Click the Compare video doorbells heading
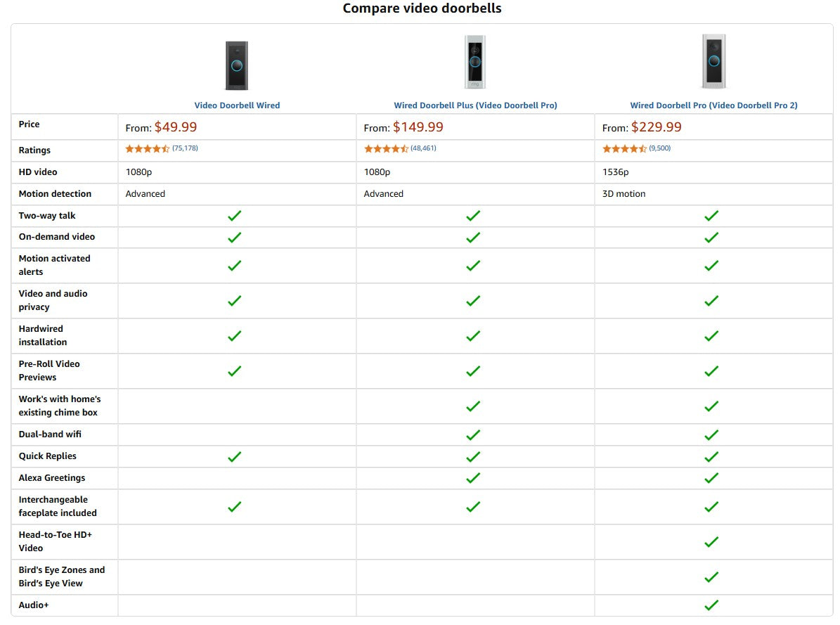Image resolution: width=840 pixels, height=625 pixels. [421, 8]
